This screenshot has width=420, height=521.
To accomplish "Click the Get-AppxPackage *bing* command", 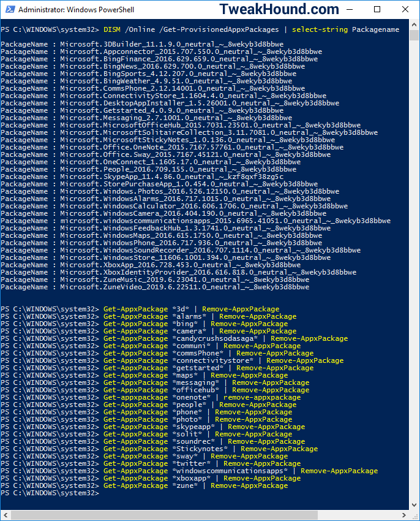I will [x=144, y=324].
